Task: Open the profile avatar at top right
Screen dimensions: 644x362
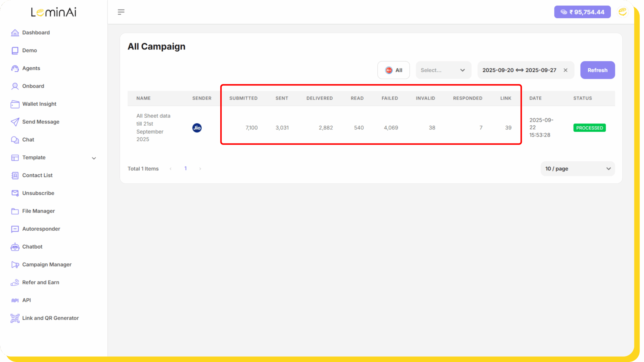Action: pyautogui.click(x=622, y=12)
